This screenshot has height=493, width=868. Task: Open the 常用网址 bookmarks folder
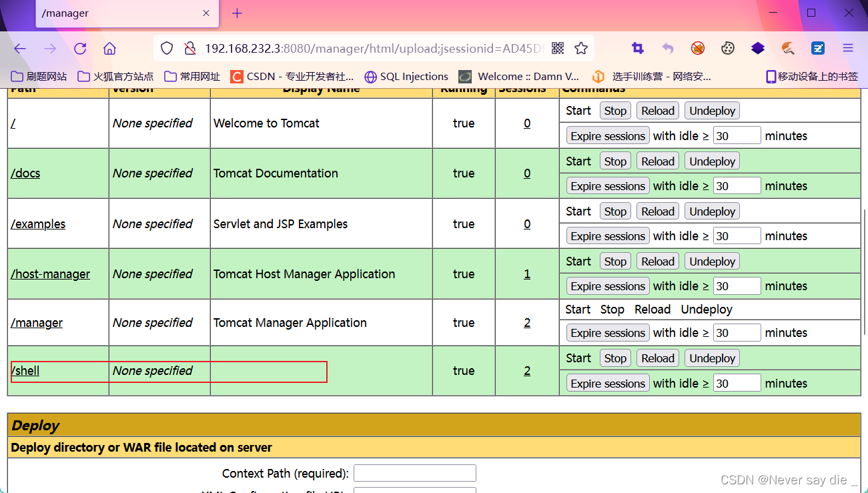point(192,77)
